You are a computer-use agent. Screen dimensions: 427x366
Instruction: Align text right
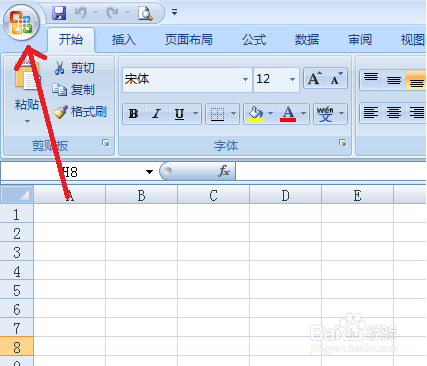[x=416, y=113]
